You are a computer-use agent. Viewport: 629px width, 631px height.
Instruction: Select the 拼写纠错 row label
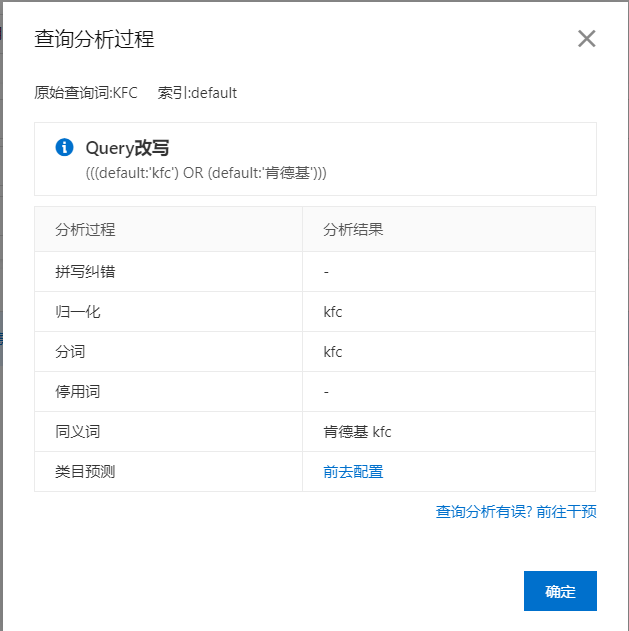pos(85,272)
